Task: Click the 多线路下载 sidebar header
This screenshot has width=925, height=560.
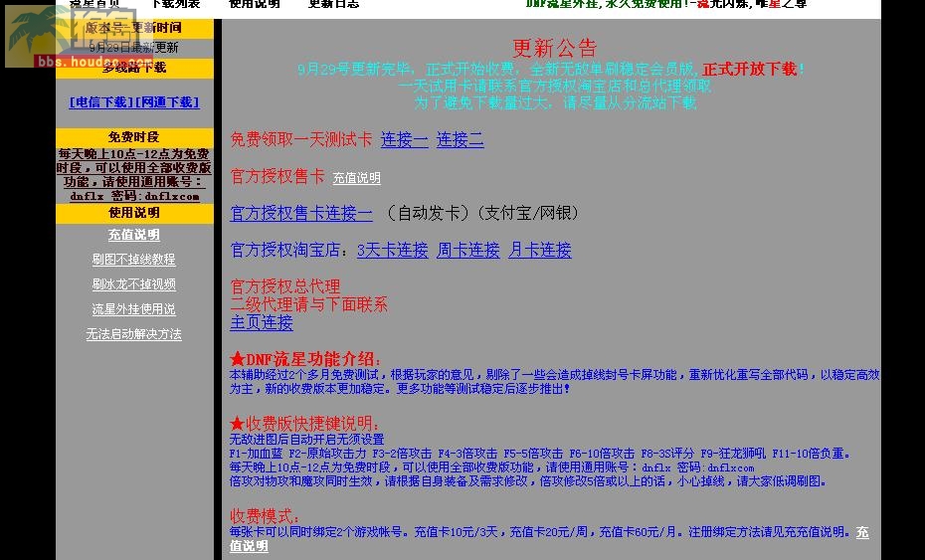Action: tap(134, 68)
